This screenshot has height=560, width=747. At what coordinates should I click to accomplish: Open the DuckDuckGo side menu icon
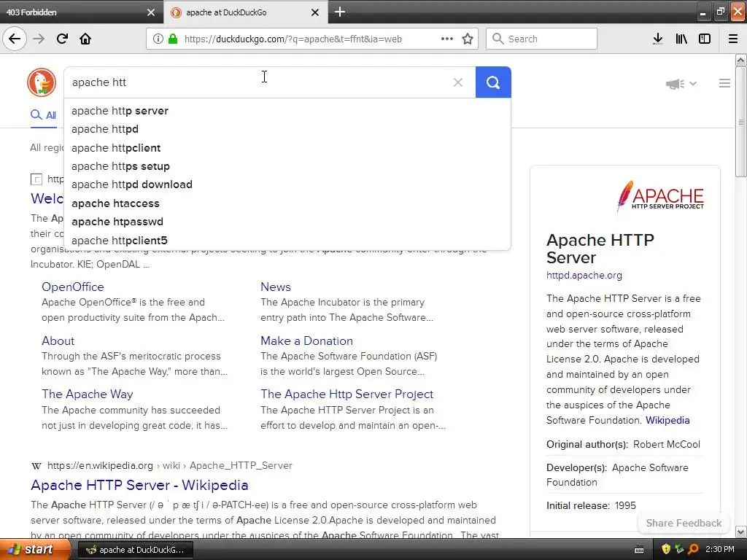724,83
